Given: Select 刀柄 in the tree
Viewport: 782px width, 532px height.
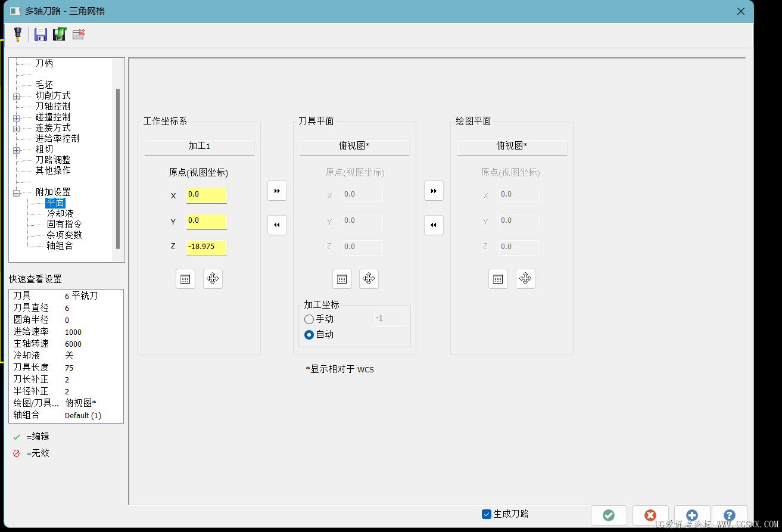Looking at the screenshot, I should [x=44, y=63].
